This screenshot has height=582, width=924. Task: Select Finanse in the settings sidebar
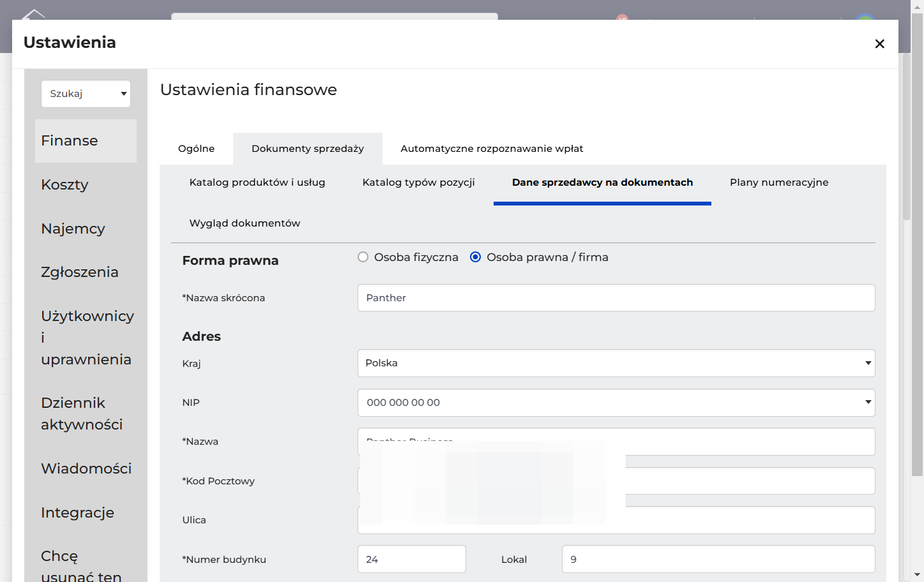pyautogui.click(x=86, y=141)
